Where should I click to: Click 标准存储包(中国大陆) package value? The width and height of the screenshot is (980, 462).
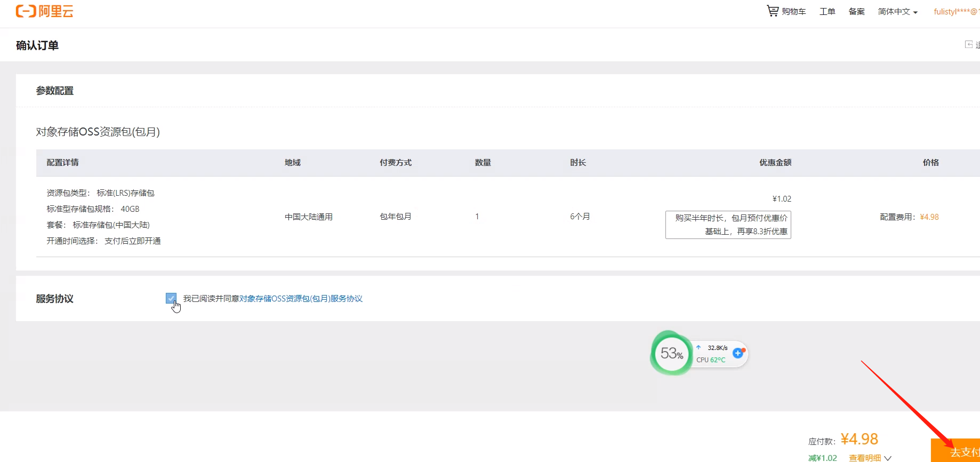click(111, 225)
